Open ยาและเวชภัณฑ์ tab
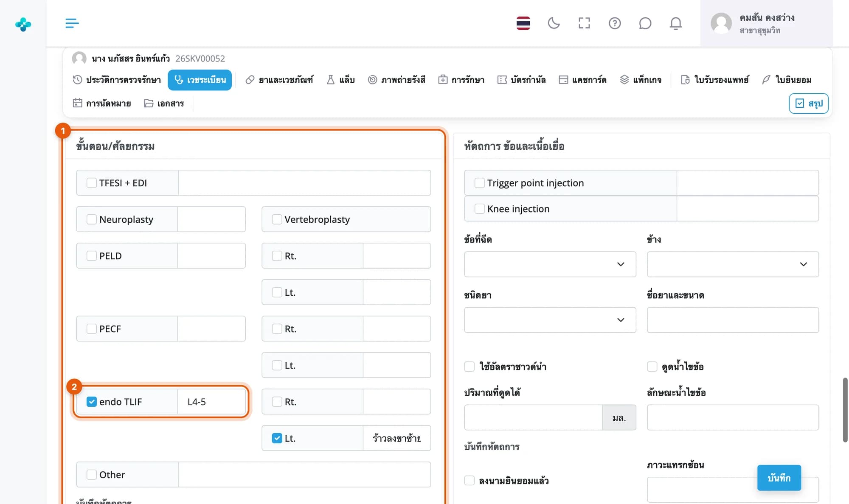 click(279, 80)
